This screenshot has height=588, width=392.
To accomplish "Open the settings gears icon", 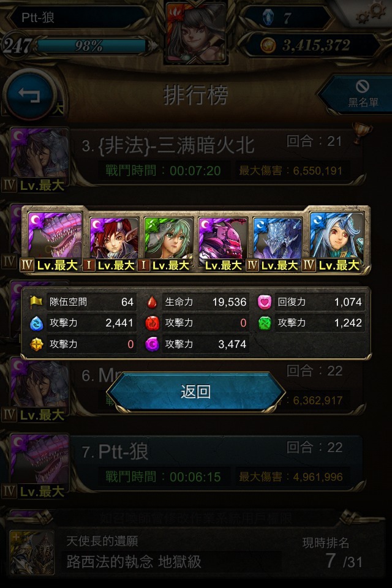I will pyautogui.click(x=370, y=13).
